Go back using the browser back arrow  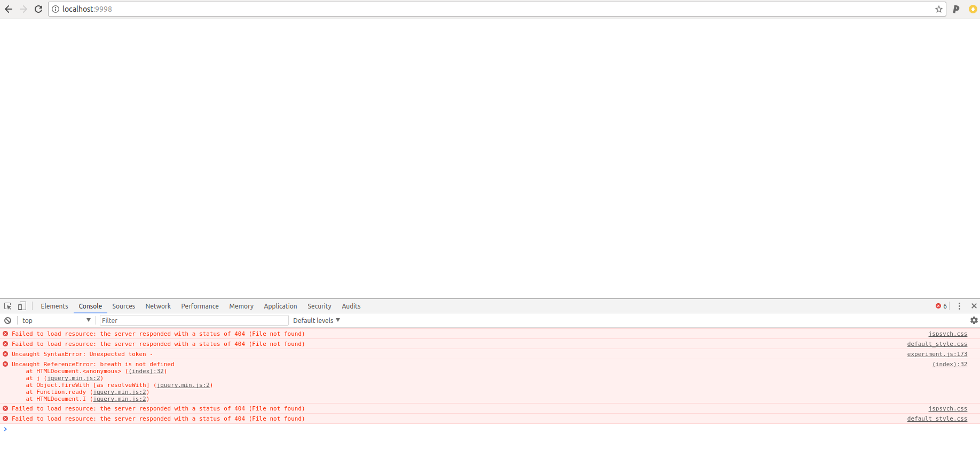tap(9, 9)
